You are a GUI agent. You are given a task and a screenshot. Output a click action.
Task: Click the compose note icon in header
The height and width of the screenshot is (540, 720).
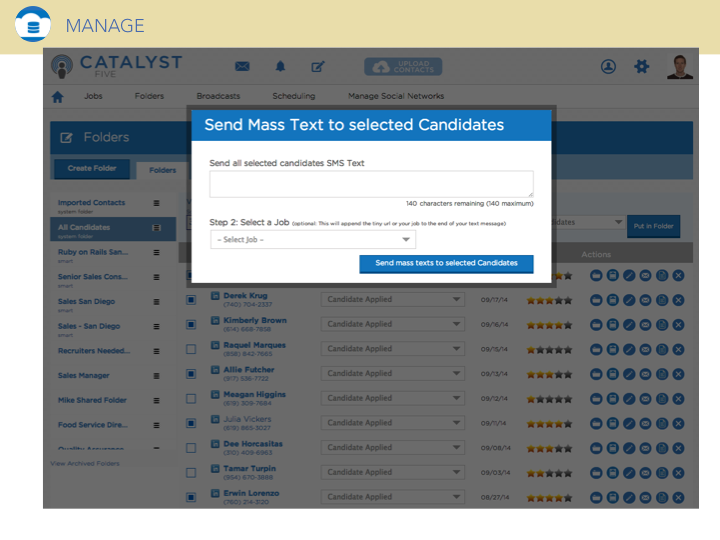(318, 67)
